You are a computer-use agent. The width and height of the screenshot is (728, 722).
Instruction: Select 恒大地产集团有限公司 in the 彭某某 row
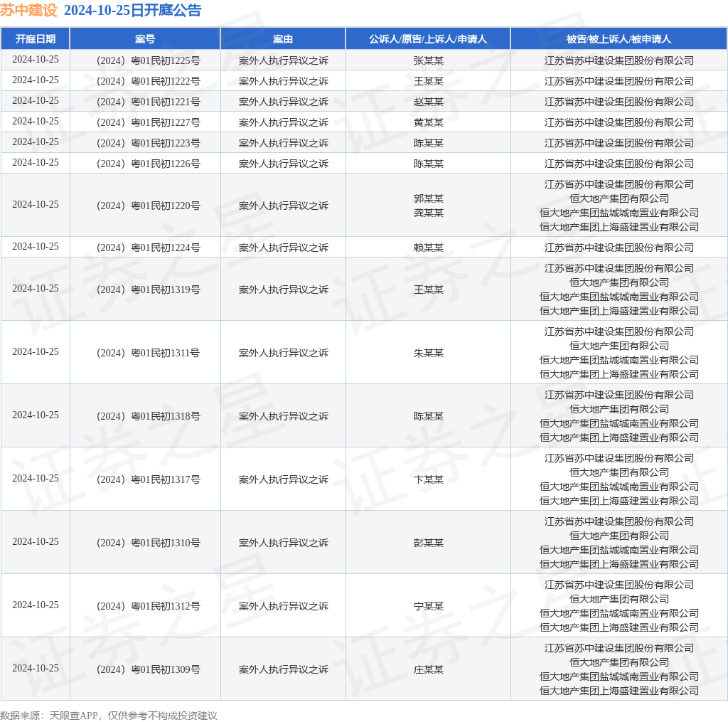coord(619,536)
